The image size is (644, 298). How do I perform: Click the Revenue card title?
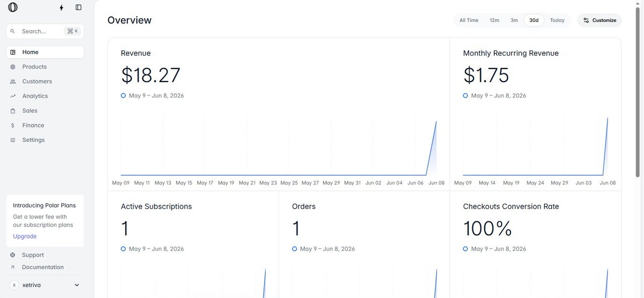136,53
